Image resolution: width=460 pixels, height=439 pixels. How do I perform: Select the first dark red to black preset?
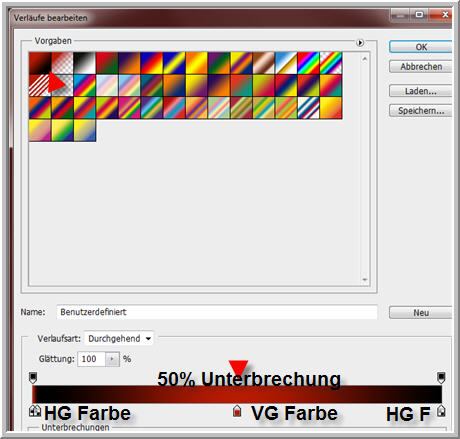point(40,63)
